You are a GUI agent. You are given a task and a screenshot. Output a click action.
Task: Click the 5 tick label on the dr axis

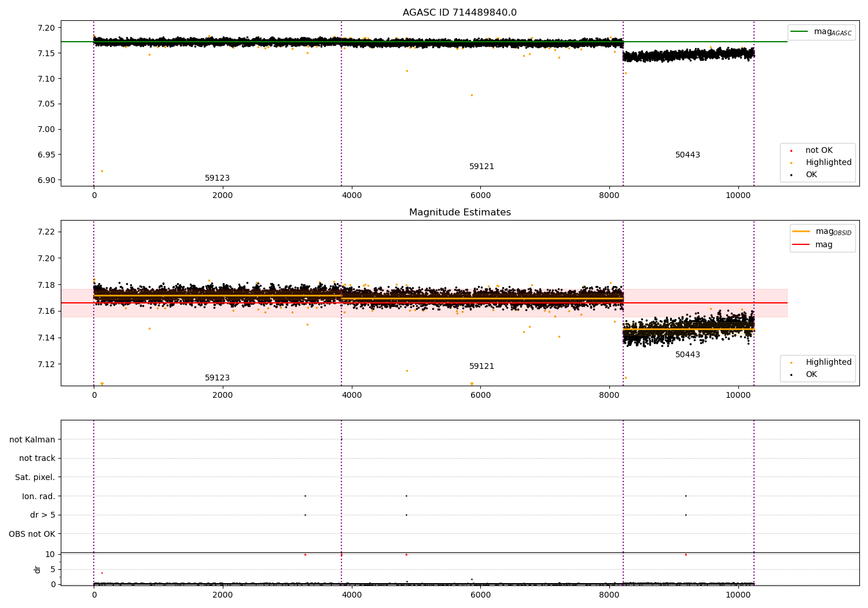click(53, 570)
